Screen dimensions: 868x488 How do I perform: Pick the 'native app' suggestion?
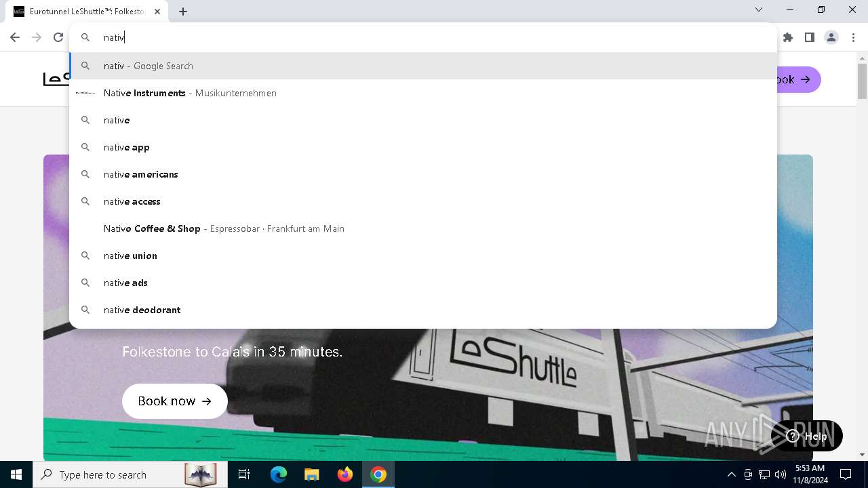point(423,147)
